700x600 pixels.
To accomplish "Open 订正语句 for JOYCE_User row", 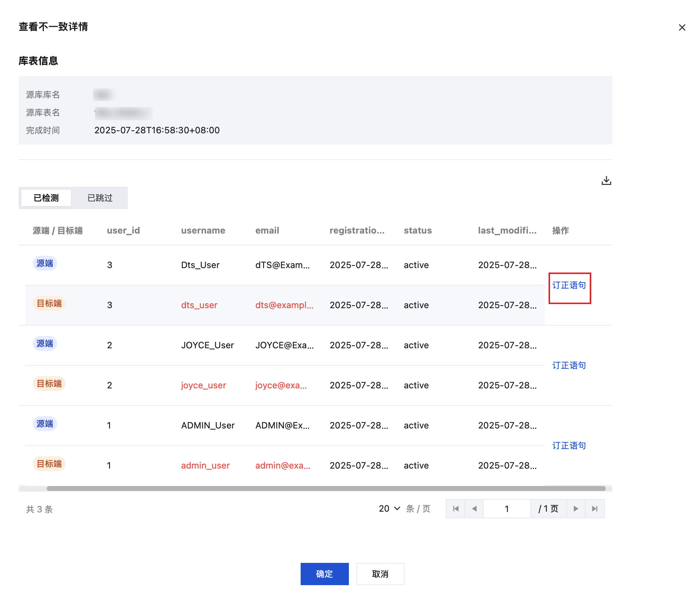I will tap(569, 365).
